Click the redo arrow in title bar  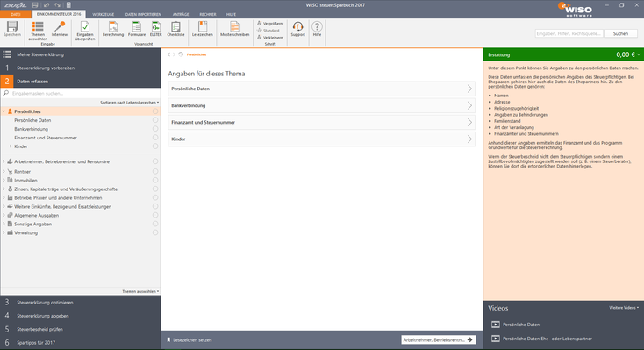[58, 5]
